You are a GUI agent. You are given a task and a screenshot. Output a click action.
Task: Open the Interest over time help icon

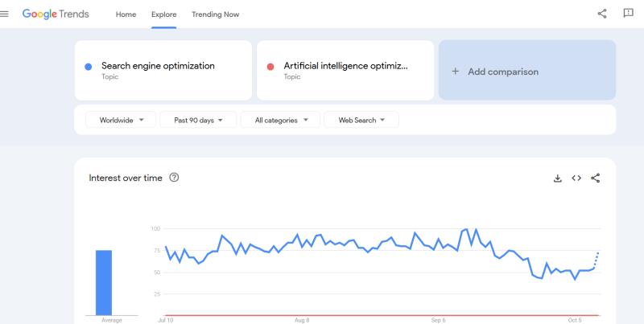174,178
